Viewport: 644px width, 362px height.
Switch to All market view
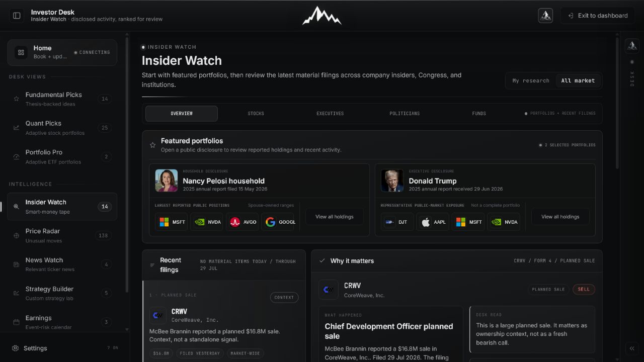(578, 80)
